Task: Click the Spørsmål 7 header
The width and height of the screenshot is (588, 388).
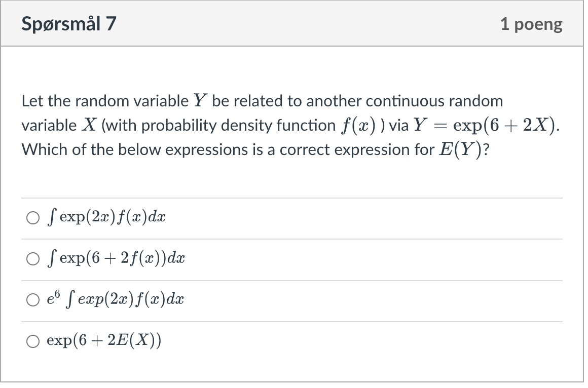Action: pyautogui.click(x=68, y=23)
